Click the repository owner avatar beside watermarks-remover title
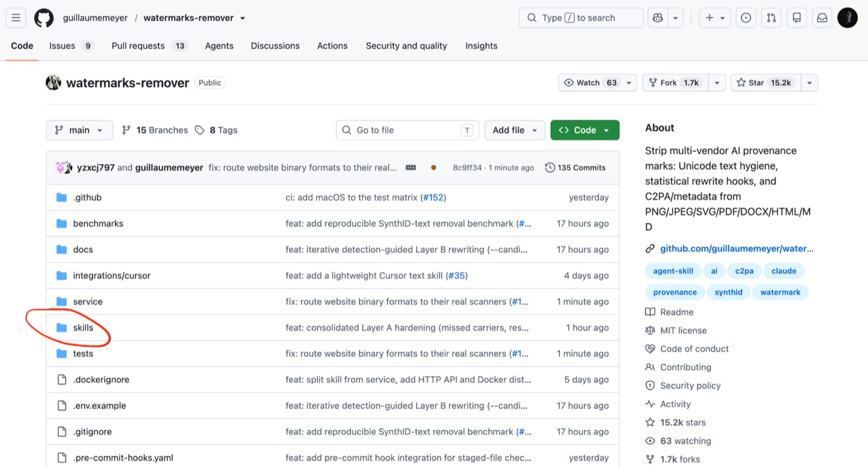 pos(53,83)
